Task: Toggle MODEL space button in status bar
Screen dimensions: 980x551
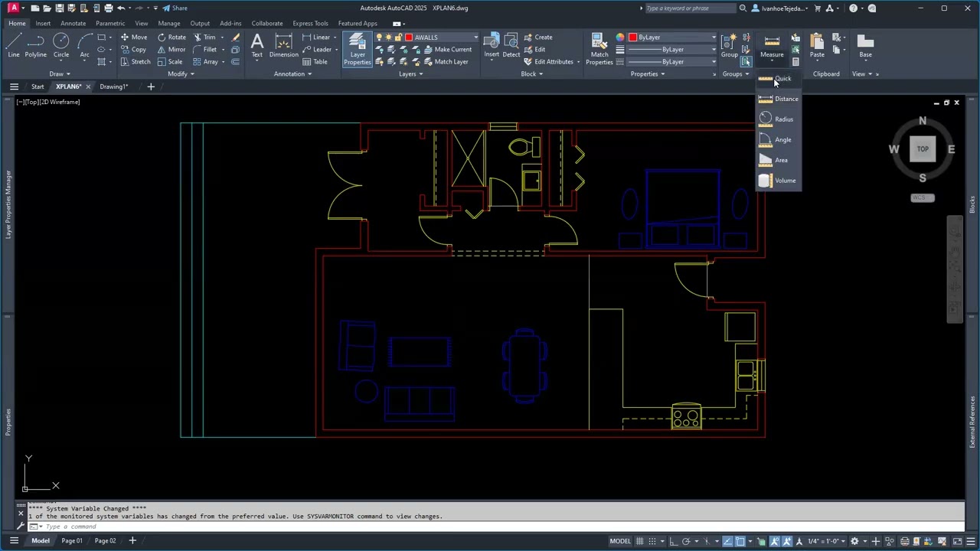Action: tap(620, 541)
